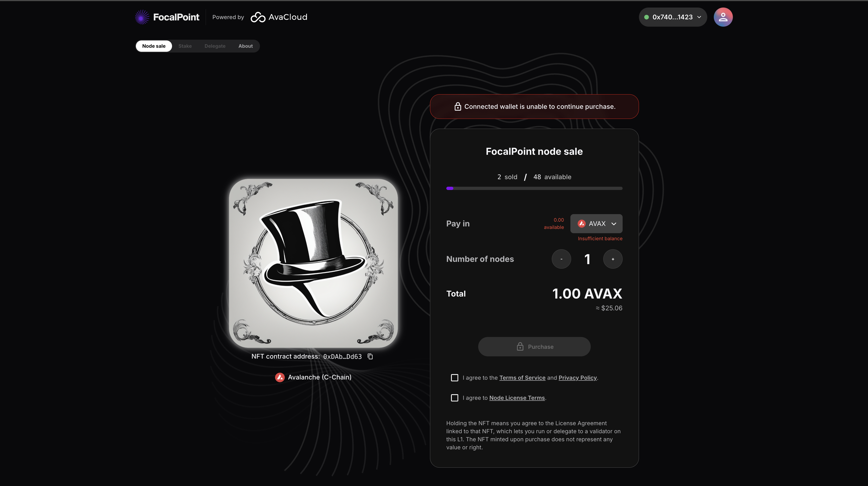Viewport: 868px width, 486px height.
Task: Click the FocalPoint starburst logo icon
Action: click(142, 17)
